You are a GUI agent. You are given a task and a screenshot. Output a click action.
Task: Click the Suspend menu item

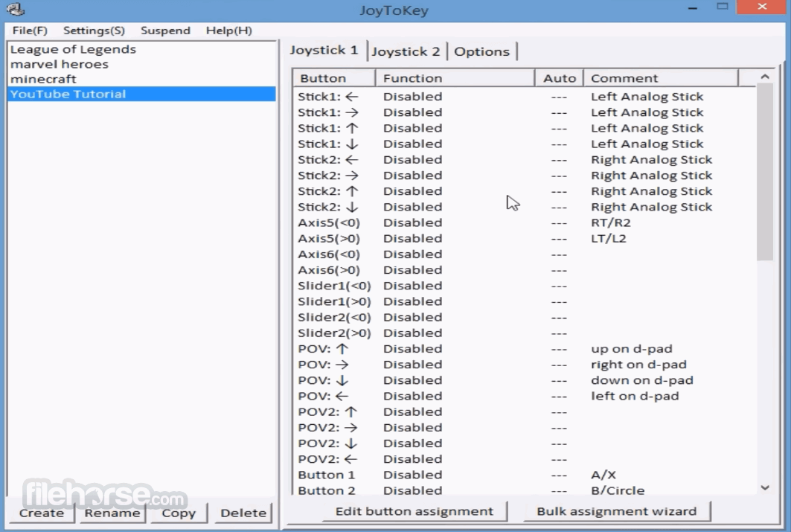point(165,31)
